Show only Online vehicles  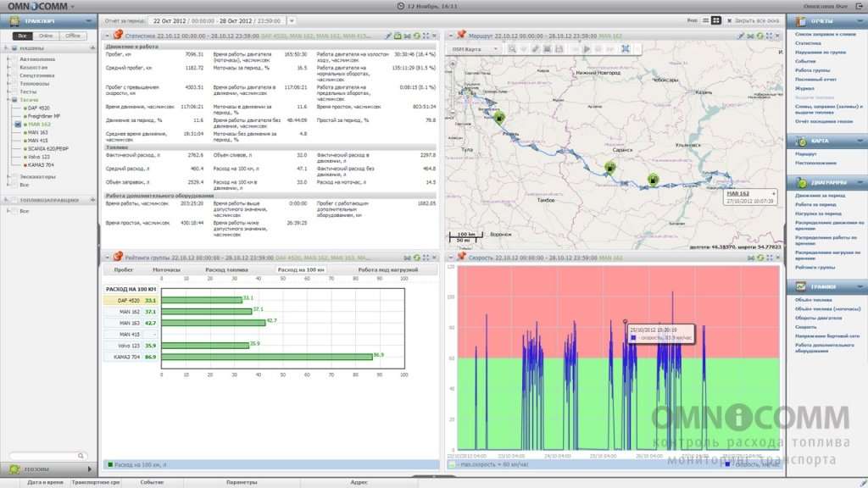(x=46, y=36)
